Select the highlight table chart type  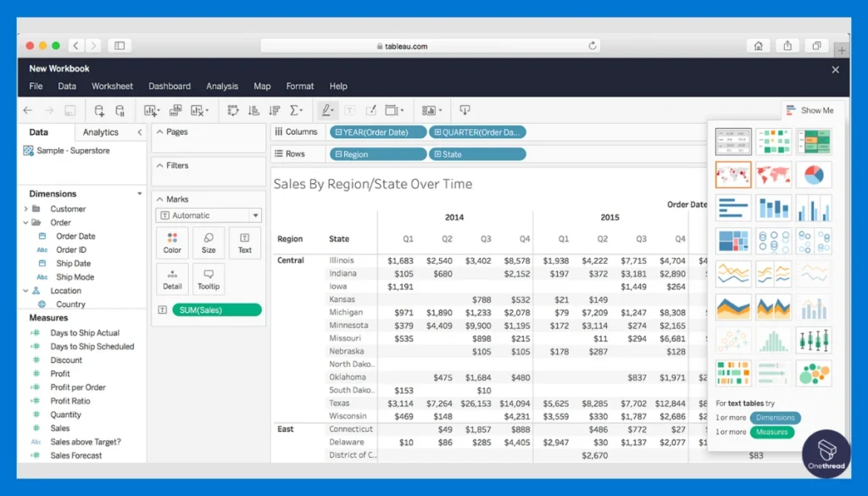click(x=814, y=142)
